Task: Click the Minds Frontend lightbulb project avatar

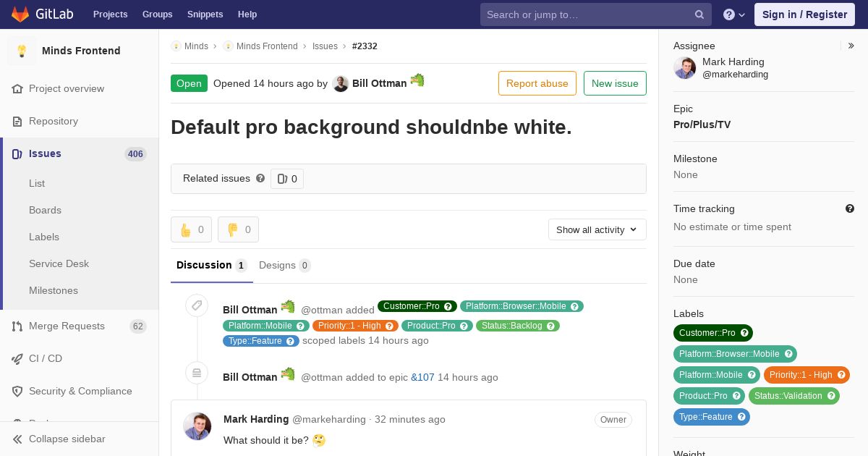Action: [x=22, y=51]
